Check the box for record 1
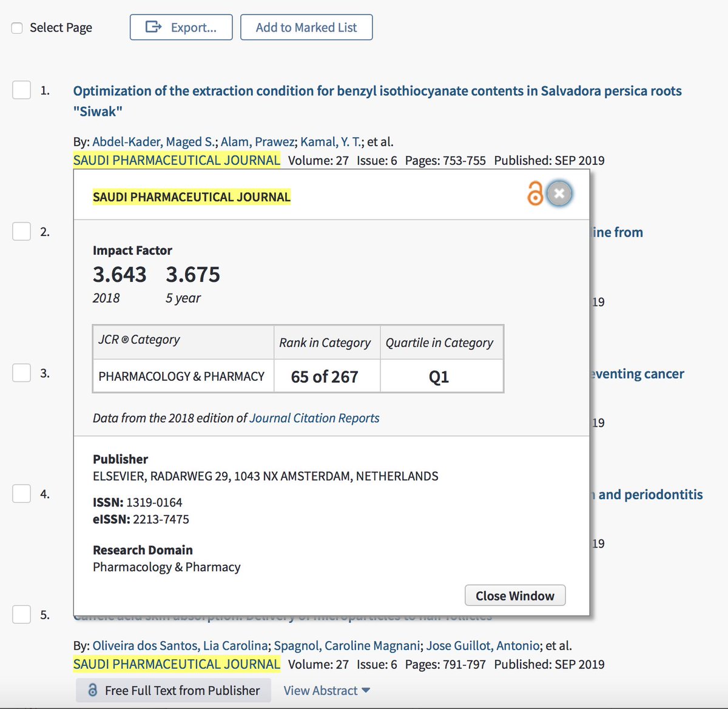728x709 pixels. pos(22,90)
